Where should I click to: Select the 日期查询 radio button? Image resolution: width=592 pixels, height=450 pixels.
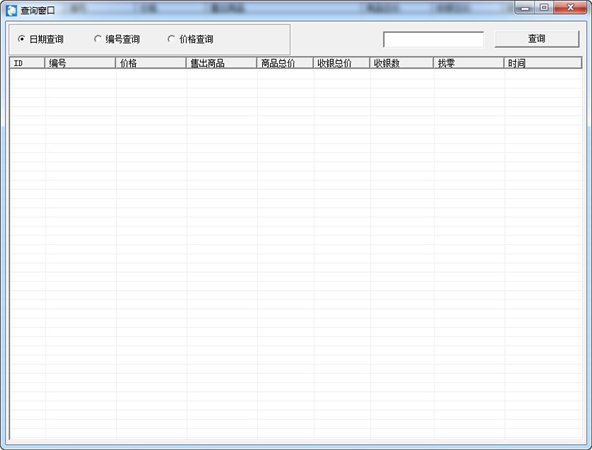pos(40,39)
